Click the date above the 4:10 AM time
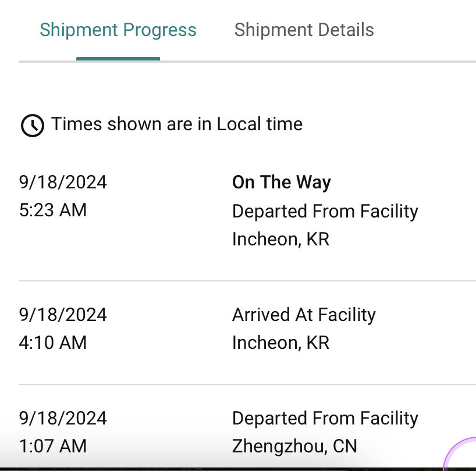Screen dimensions: 476x471 [63, 315]
